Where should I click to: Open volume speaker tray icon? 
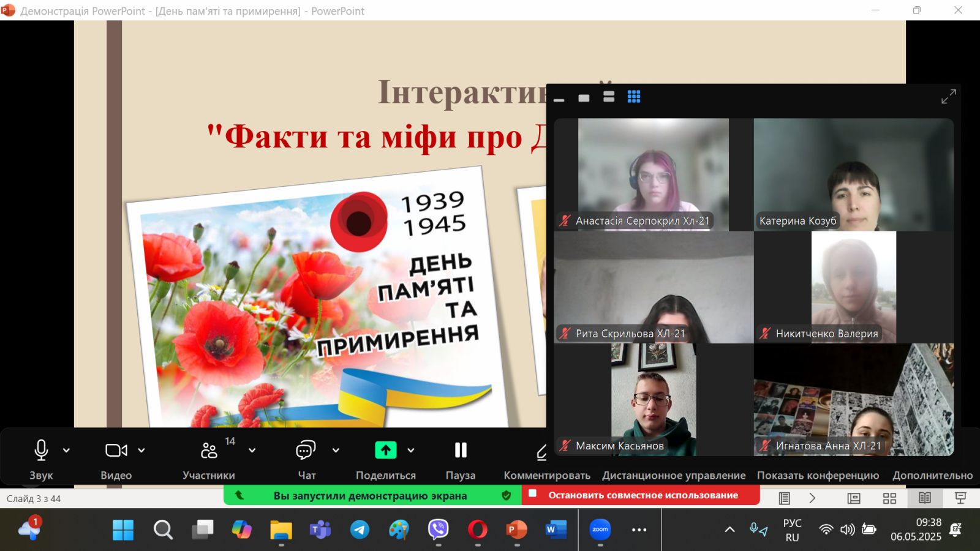pyautogui.click(x=848, y=530)
